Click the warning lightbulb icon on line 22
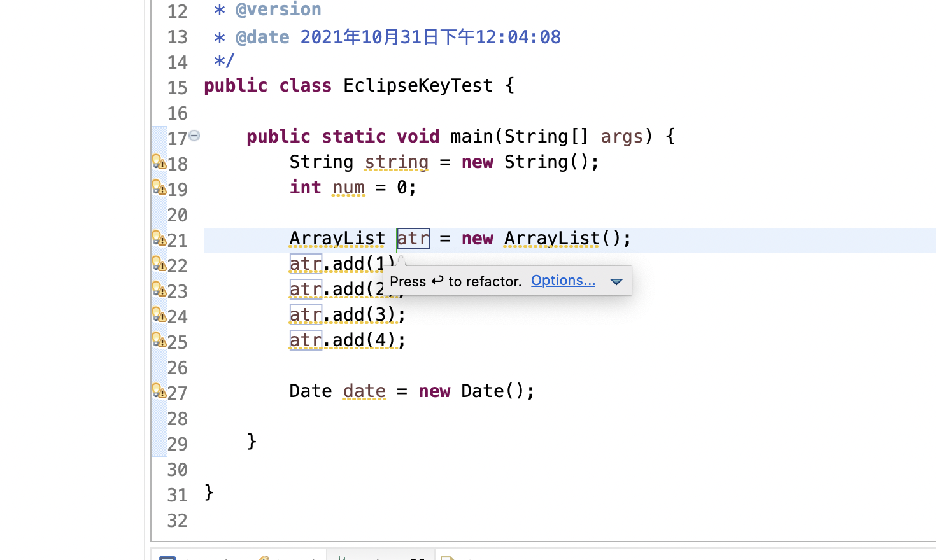 click(x=159, y=263)
